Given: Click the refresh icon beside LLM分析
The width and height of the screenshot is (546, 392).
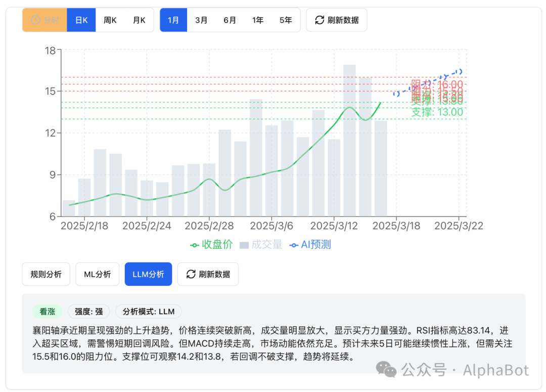Looking at the screenshot, I should tap(191, 274).
